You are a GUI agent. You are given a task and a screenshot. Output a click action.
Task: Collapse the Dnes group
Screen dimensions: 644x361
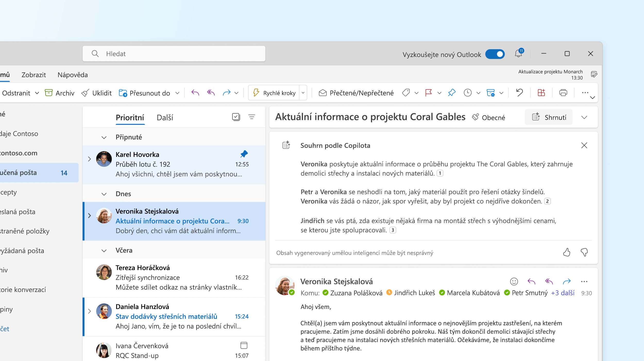(x=104, y=194)
